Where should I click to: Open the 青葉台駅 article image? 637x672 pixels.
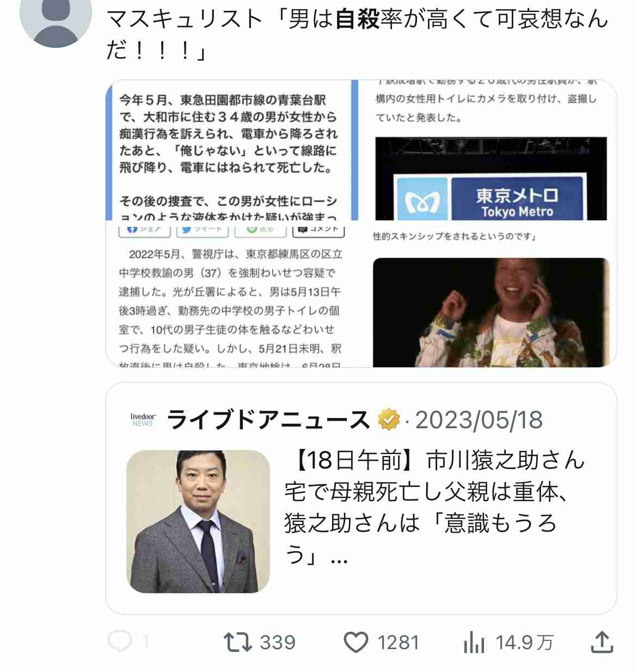coord(232,150)
